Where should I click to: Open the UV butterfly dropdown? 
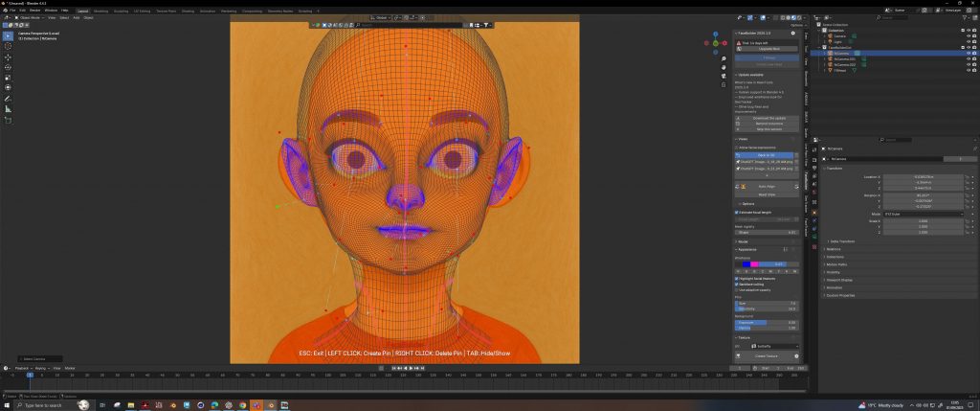tap(774, 346)
